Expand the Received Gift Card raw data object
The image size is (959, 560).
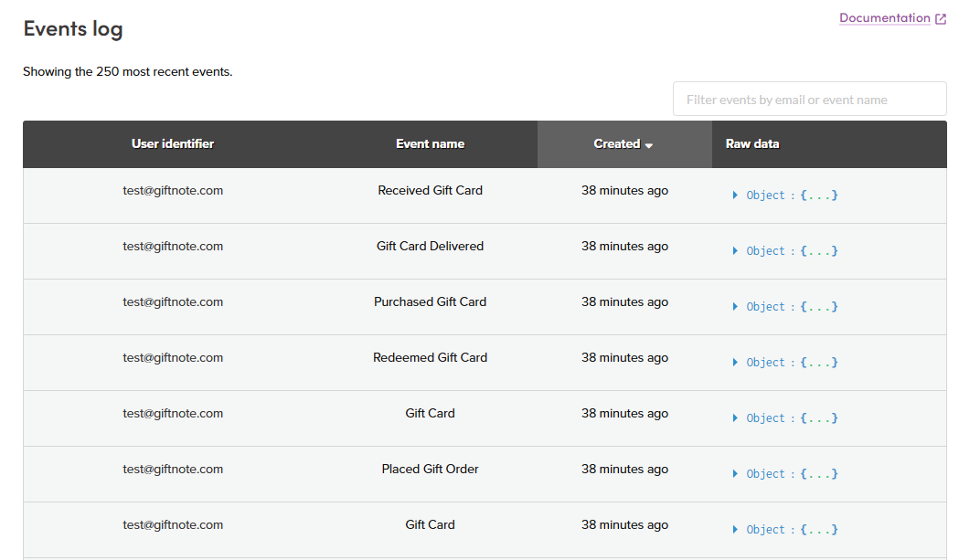point(735,195)
